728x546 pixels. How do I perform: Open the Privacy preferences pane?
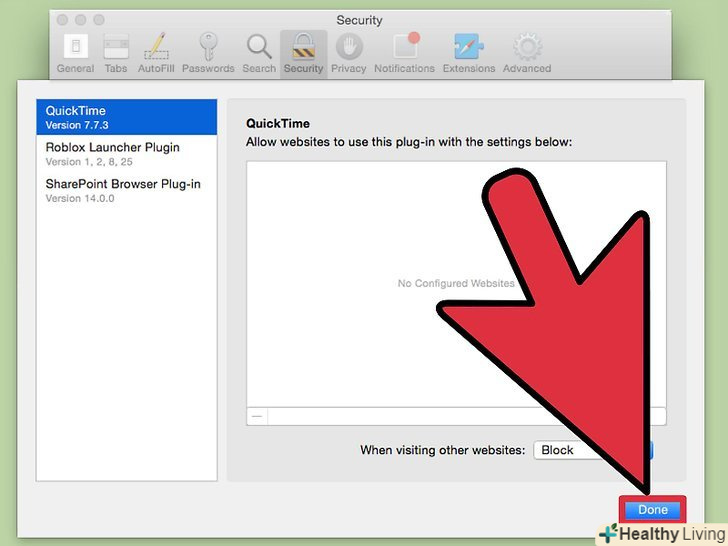348,53
